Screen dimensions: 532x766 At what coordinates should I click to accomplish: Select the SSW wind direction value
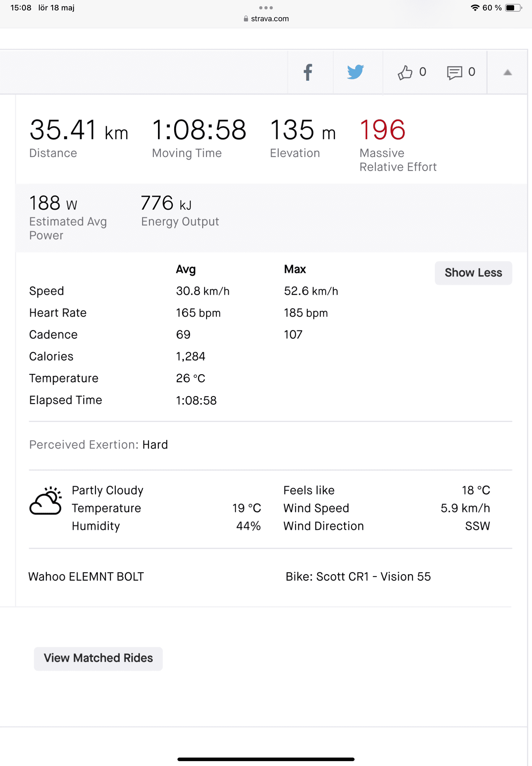tap(478, 526)
